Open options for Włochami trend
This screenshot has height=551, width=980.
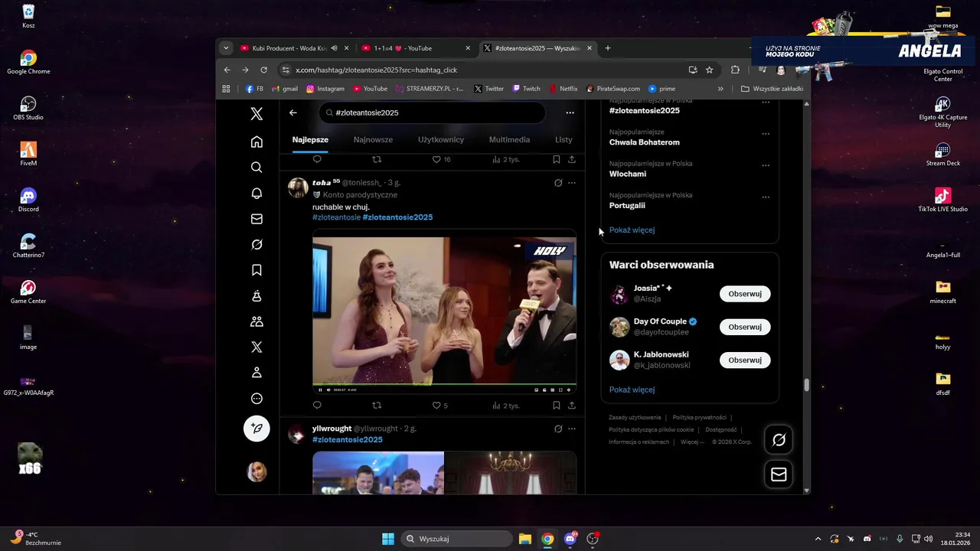(x=766, y=165)
